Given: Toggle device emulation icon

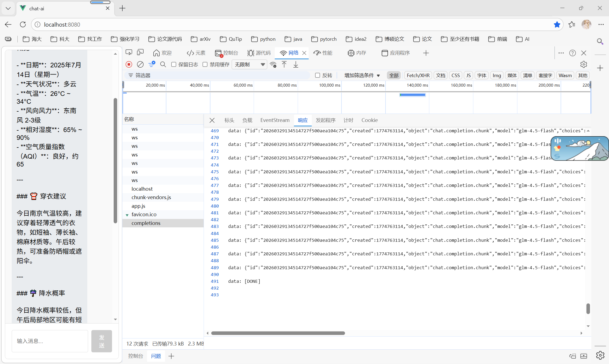Looking at the screenshot, I should tap(140, 53).
